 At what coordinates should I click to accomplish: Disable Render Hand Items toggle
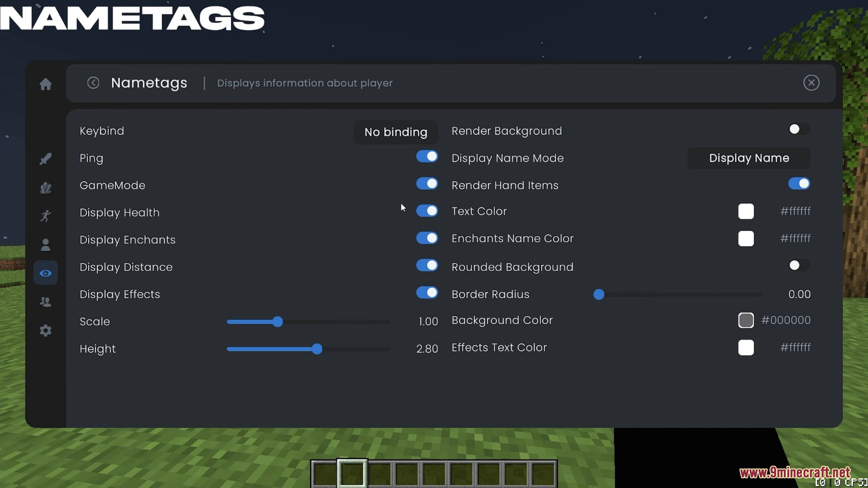(799, 184)
